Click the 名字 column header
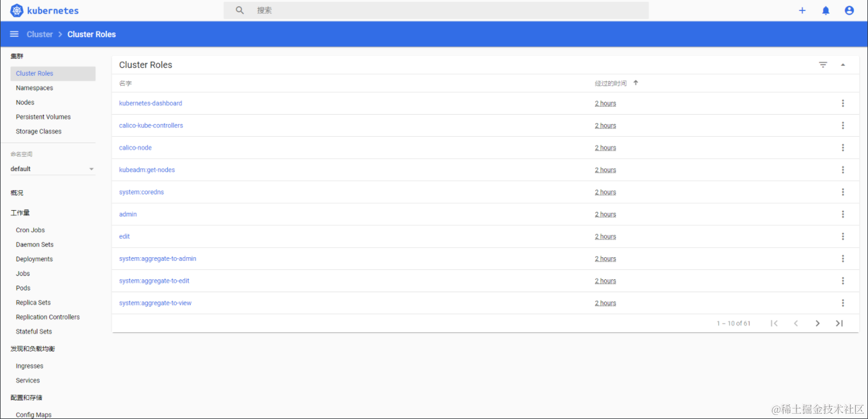868x419 pixels. tap(126, 83)
